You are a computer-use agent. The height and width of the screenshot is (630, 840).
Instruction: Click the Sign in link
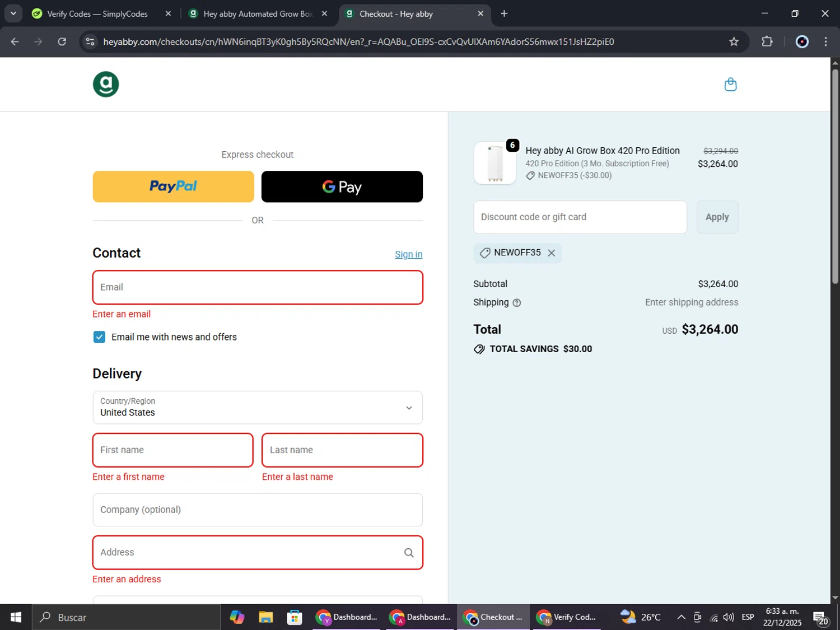coord(409,254)
